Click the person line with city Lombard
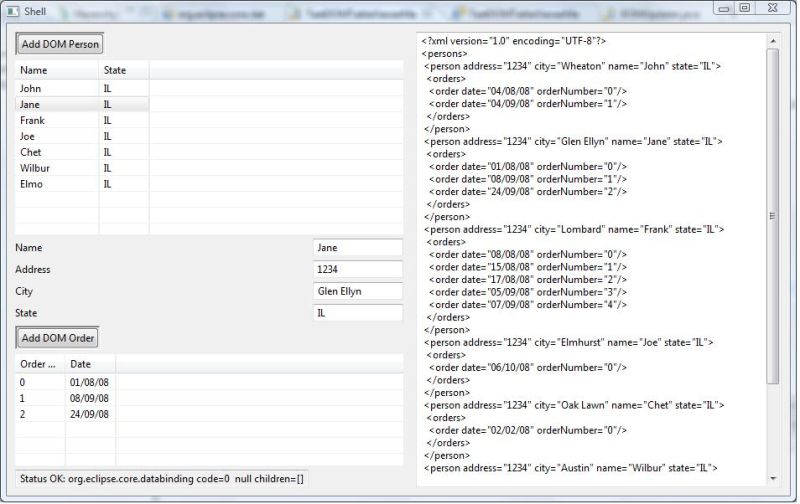 point(574,229)
